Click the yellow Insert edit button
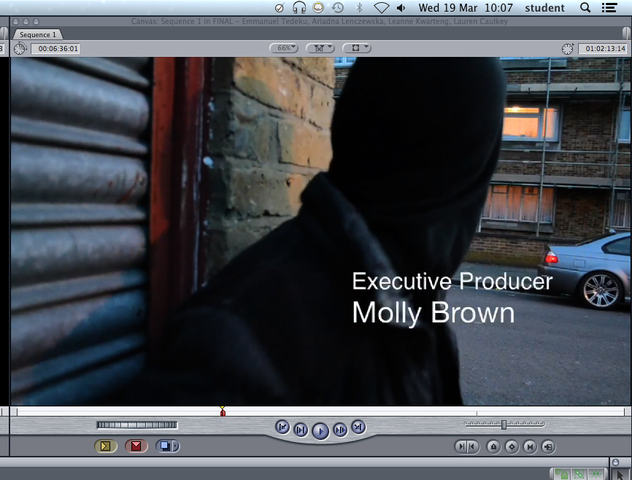632x480 pixels. click(106, 446)
